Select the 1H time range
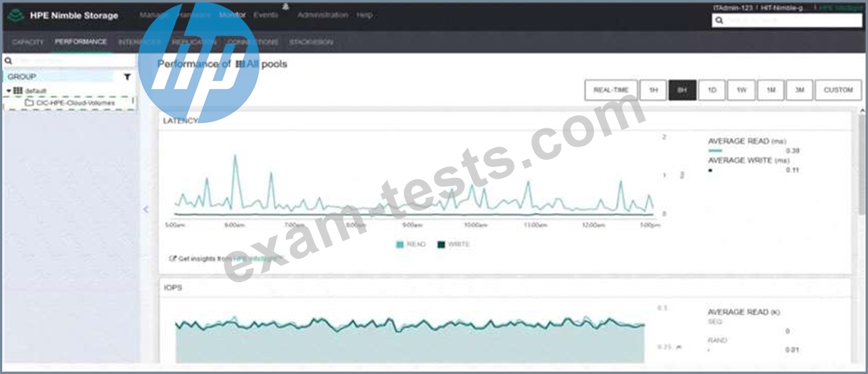 point(653,90)
